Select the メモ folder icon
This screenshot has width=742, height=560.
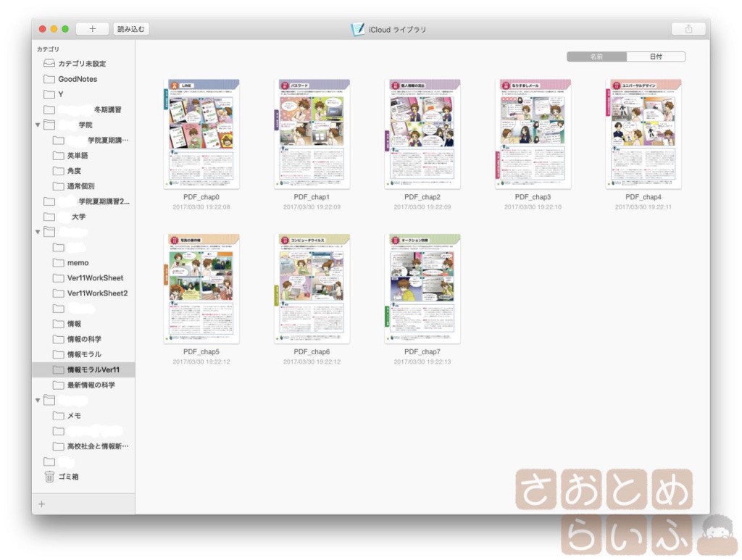click(x=59, y=415)
